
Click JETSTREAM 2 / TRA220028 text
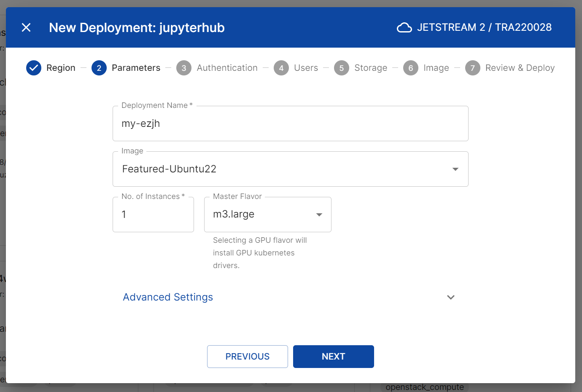[484, 27]
